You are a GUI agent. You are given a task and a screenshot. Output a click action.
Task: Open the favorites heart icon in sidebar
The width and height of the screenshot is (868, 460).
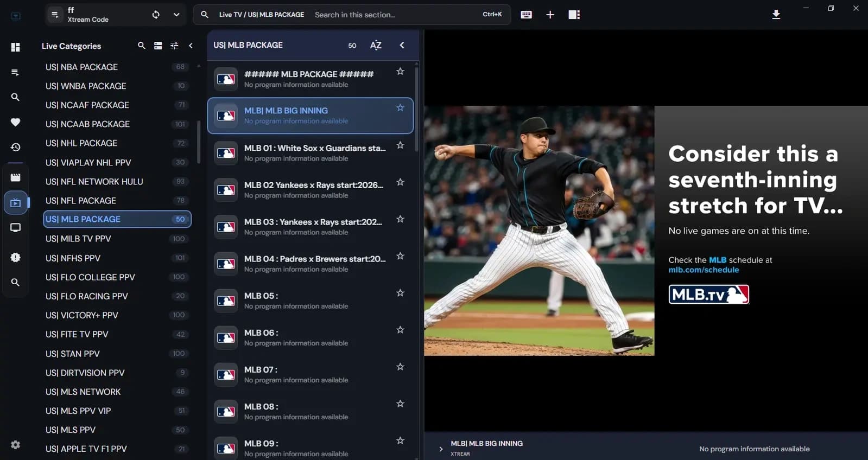pyautogui.click(x=15, y=122)
